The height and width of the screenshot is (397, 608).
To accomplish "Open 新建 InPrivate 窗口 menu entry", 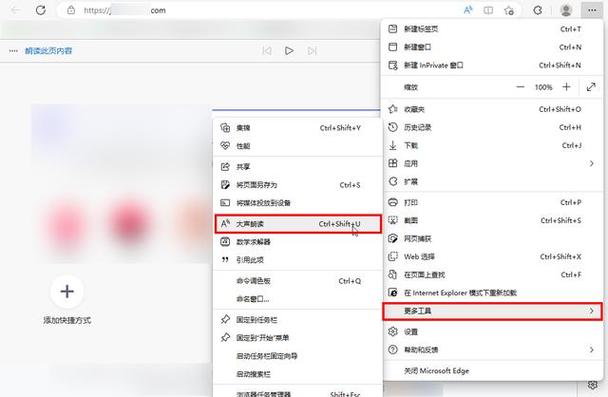I will point(492,65).
